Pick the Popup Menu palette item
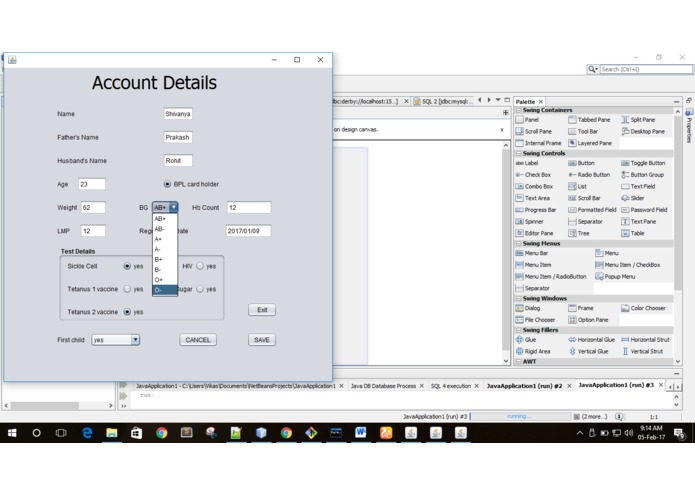The image size is (695, 494). point(615,276)
